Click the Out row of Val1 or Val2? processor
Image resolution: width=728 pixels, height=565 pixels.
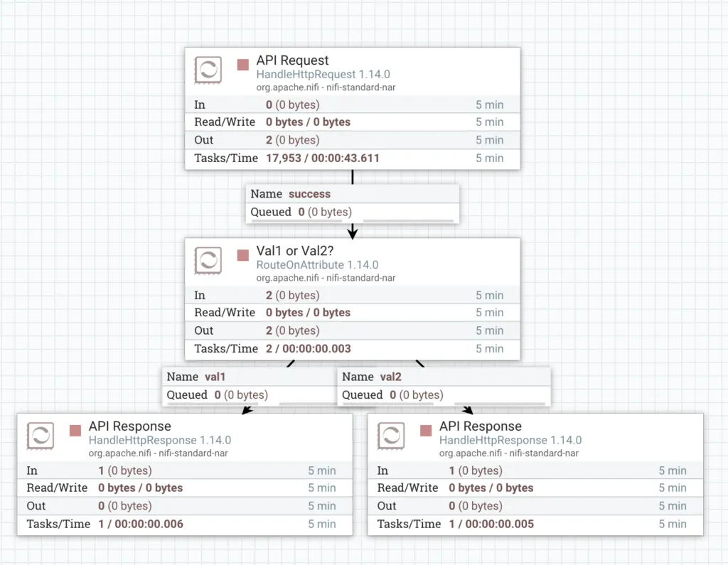[352, 330]
